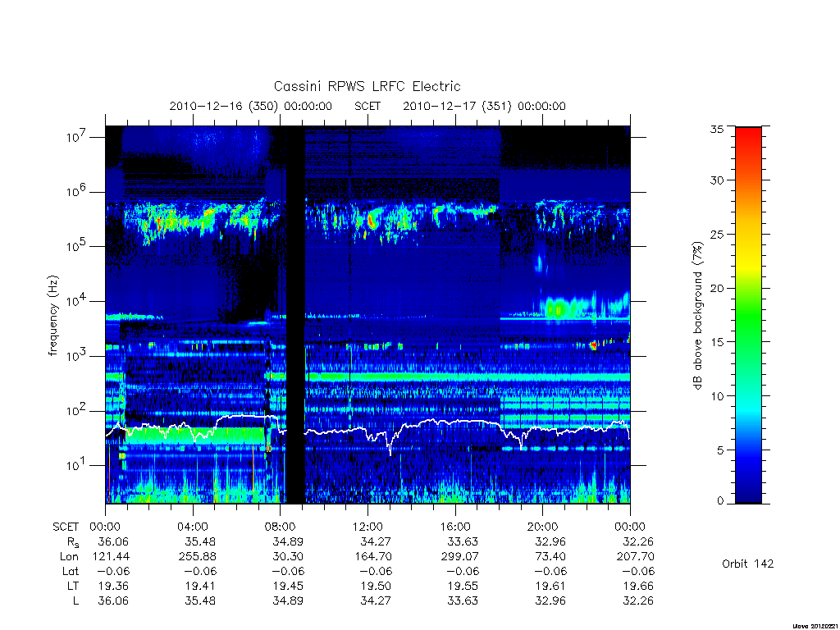Click the L row value '32.26'
This screenshot has height=630, width=840.
pos(638,600)
